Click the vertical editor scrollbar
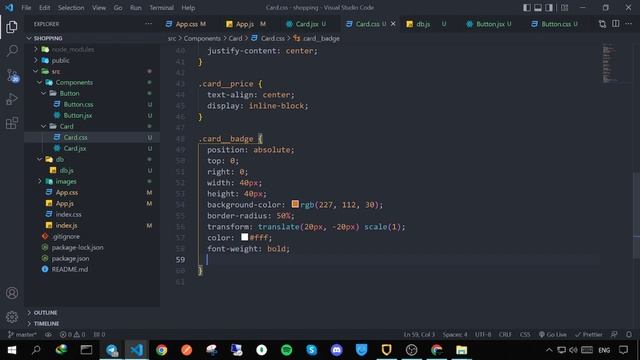 click(636, 215)
